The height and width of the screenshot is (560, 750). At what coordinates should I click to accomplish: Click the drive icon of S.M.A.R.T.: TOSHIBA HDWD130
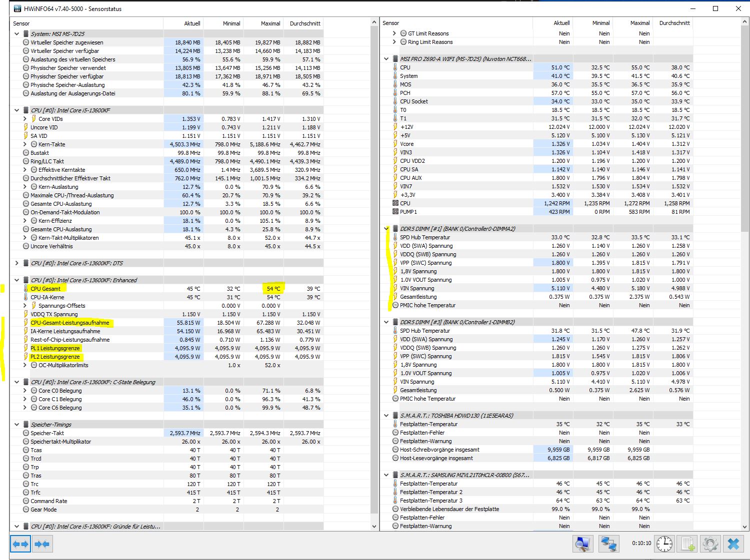tap(395, 416)
